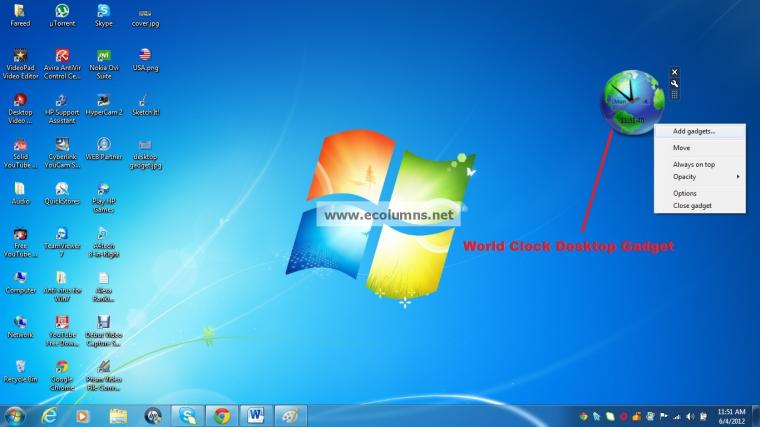This screenshot has height=427, width=760.
Task: Click the Chrome icon in system tray
Action: [x=584, y=416]
